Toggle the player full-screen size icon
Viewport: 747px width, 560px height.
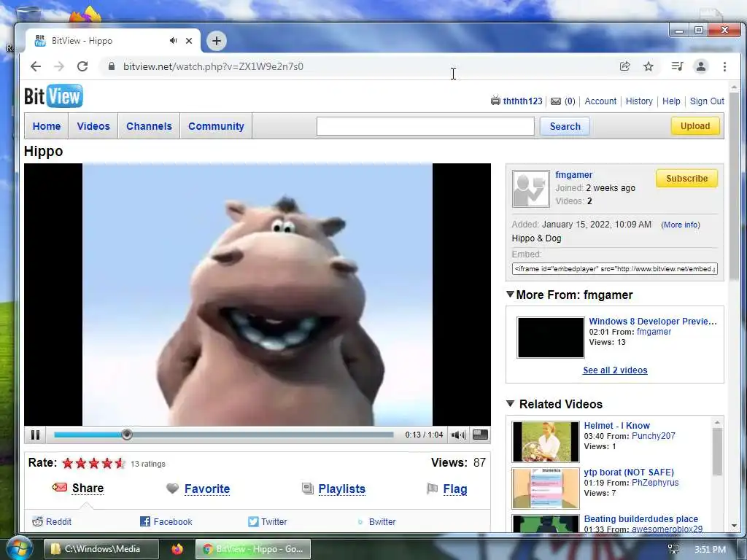(x=480, y=435)
